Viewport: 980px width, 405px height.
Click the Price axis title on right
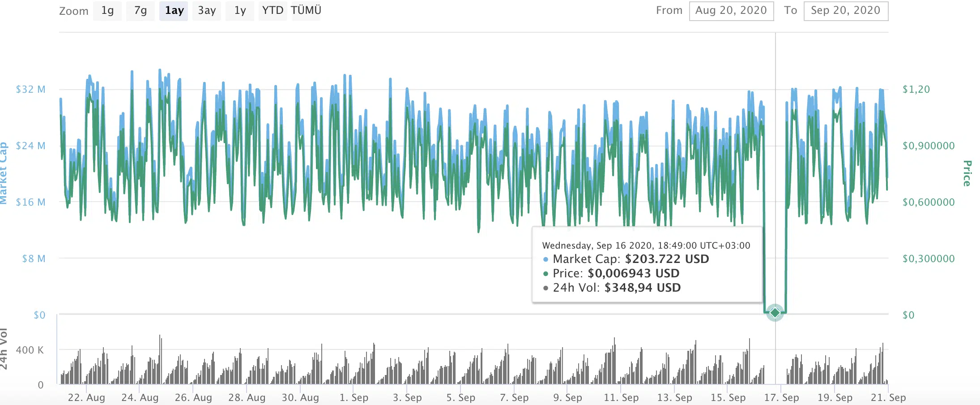(967, 173)
